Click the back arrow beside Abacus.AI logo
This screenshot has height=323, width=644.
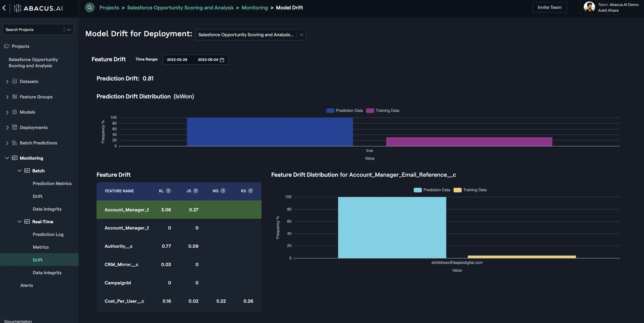tap(4, 8)
